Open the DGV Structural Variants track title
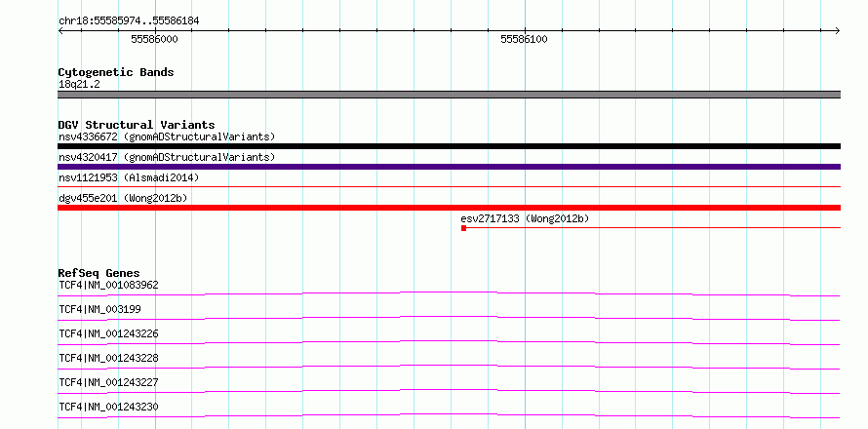Viewport: 868px width, 429px height. pos(137,125)
